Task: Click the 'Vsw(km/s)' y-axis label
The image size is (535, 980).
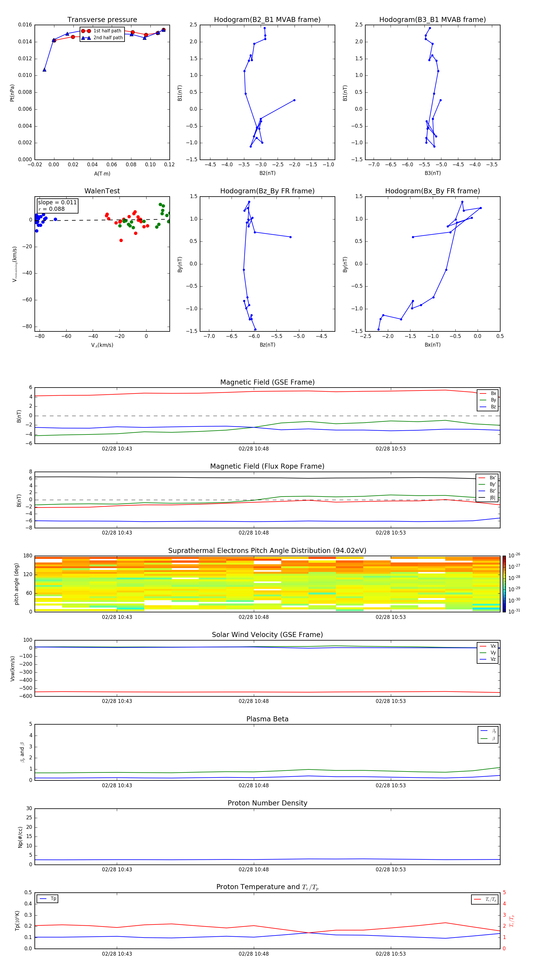Action: click(x=12, y=668)
